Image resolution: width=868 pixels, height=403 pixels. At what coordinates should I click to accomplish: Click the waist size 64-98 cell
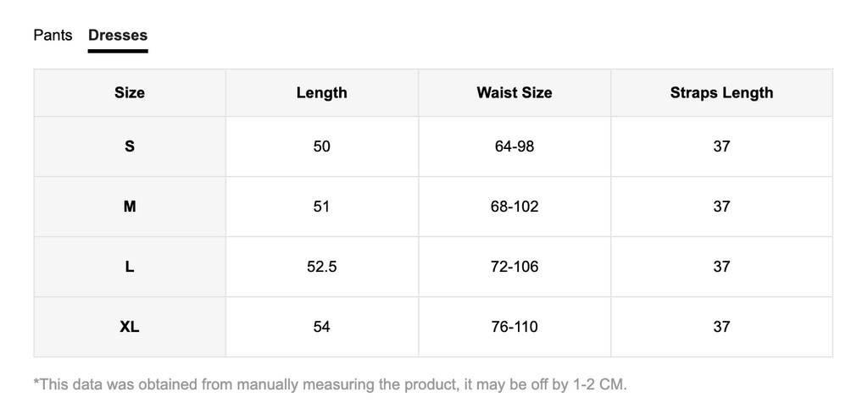(x=514, y=146)
